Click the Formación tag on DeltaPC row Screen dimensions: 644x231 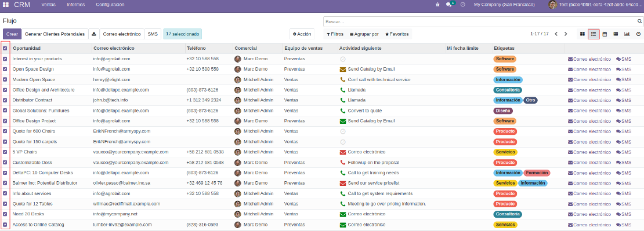(537, 173)
